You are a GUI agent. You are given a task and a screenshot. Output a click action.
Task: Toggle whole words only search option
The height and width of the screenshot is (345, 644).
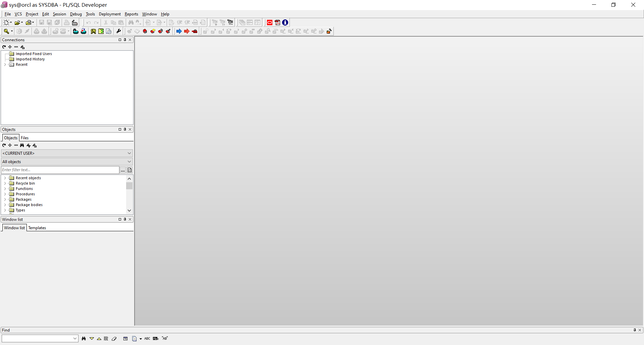(x=156, y=339)
